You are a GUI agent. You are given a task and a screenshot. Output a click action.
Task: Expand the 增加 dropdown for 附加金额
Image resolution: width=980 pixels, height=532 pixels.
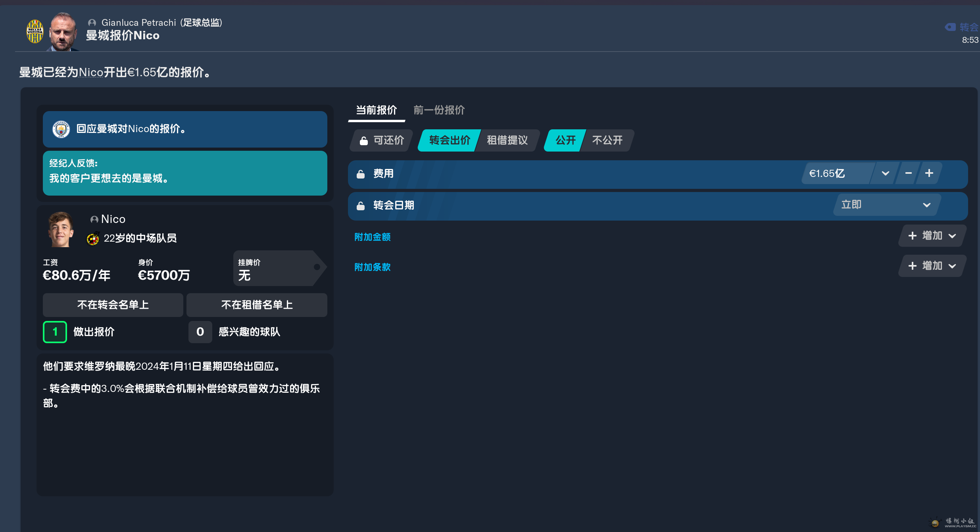[x=932, y=236]
